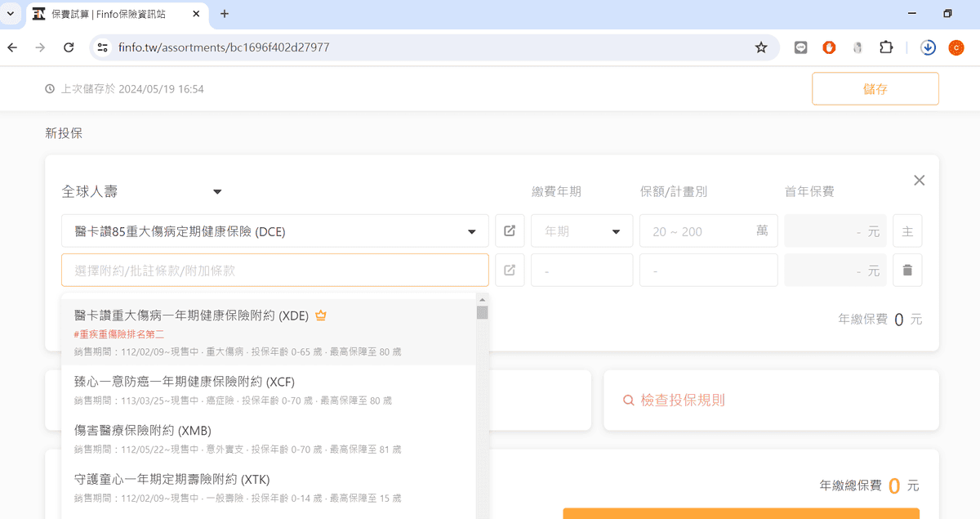Open the DCE main product dropdown
980x519 pixels.
(x=275, y=231)
